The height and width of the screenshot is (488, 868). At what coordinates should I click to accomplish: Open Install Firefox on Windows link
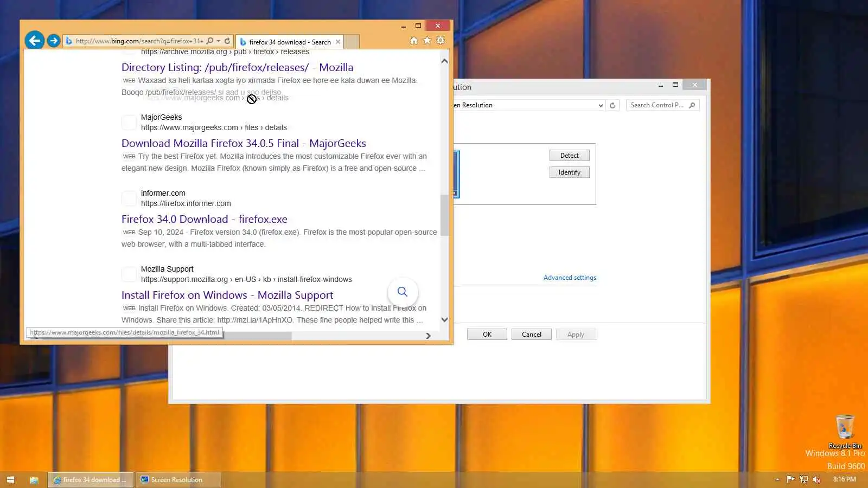[227, 295]
